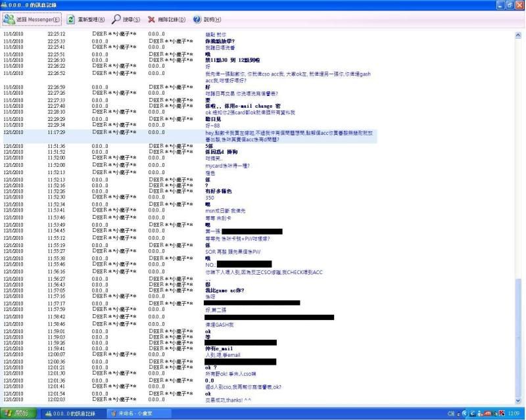Image resolution: width=526 pixels, height=420 pixels.
Task: Click the vertical scrollbar thumb
Action: (x=518, y=337)
